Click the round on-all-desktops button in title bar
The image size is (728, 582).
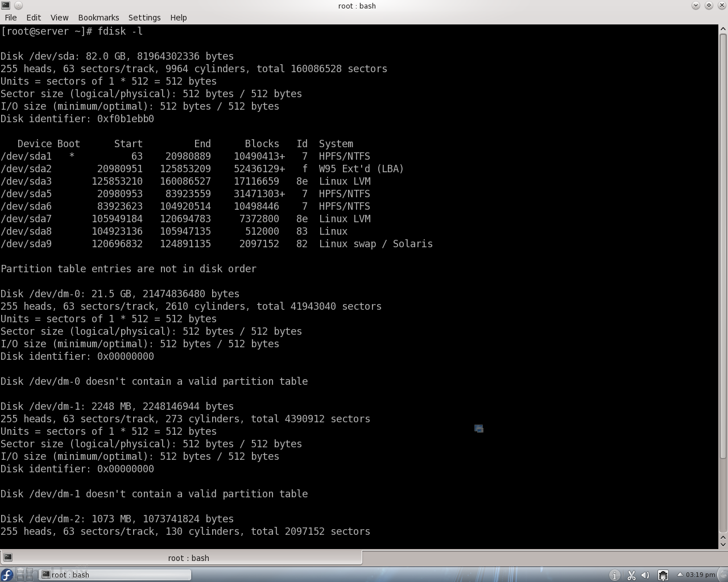pyautogui.click(x=18, y=6)
